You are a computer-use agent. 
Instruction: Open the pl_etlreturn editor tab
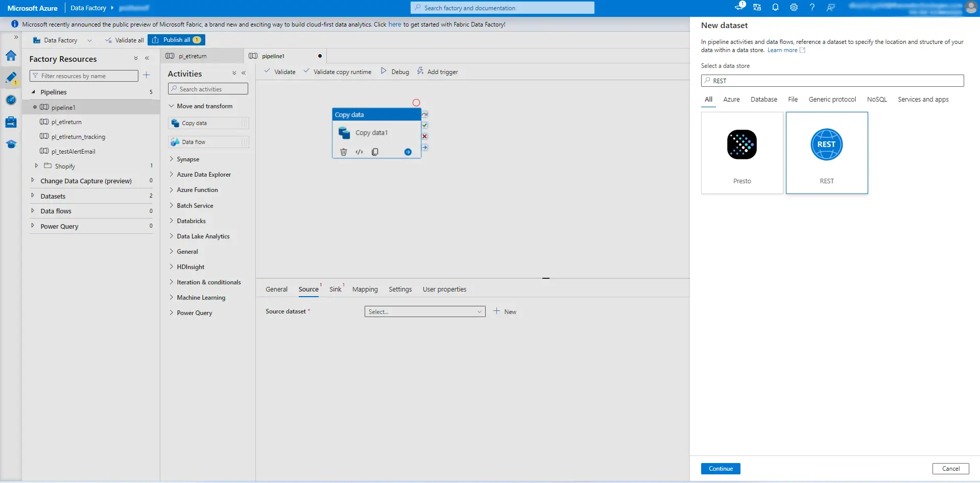(202, 56)
